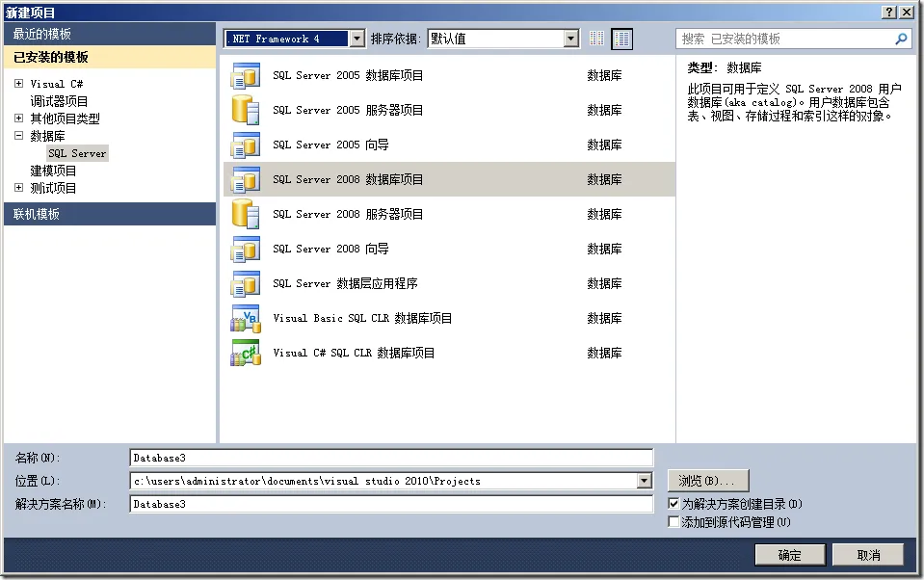This screenshot has width=924, height=580.
Task: Open the 最近的模板 section
Action: tap(110, 34)
